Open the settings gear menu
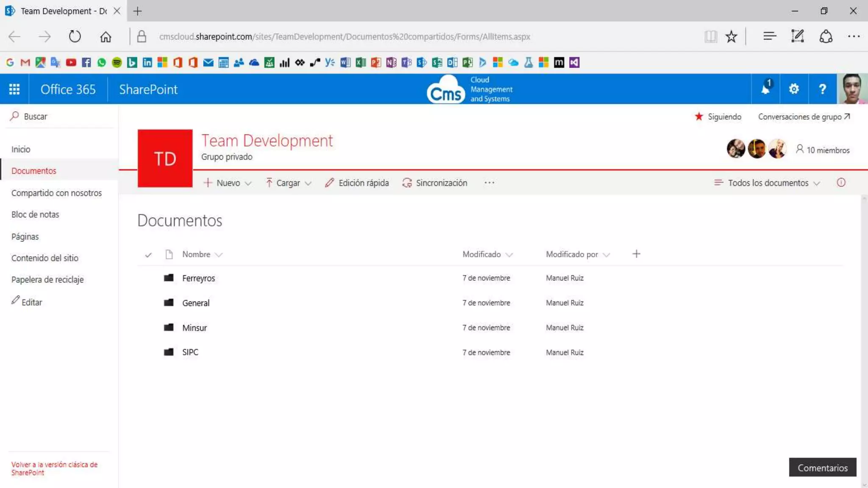This screenshot has height=488, width=868. (x=794, y=89)
